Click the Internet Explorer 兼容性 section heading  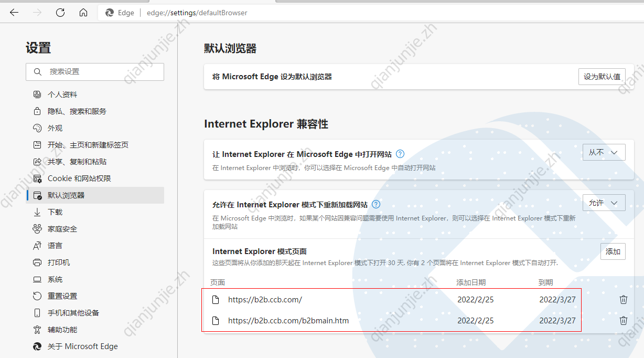[266, 124]
